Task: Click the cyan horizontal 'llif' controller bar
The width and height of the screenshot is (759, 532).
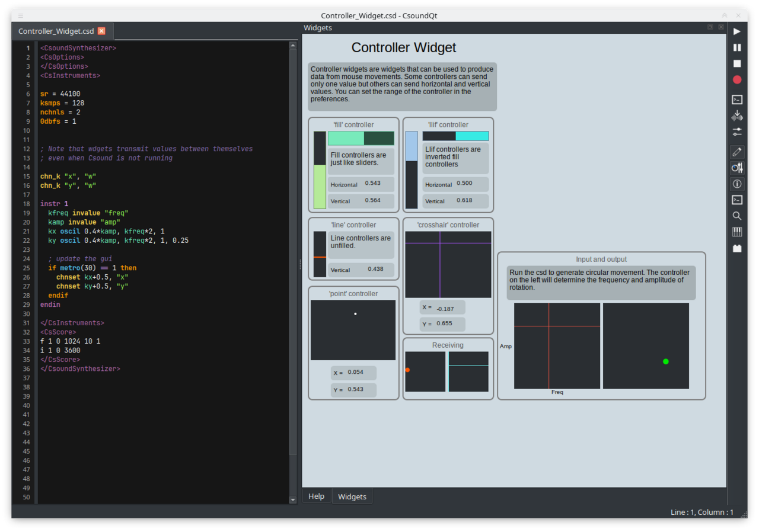Action: click(x=455, y=136)
